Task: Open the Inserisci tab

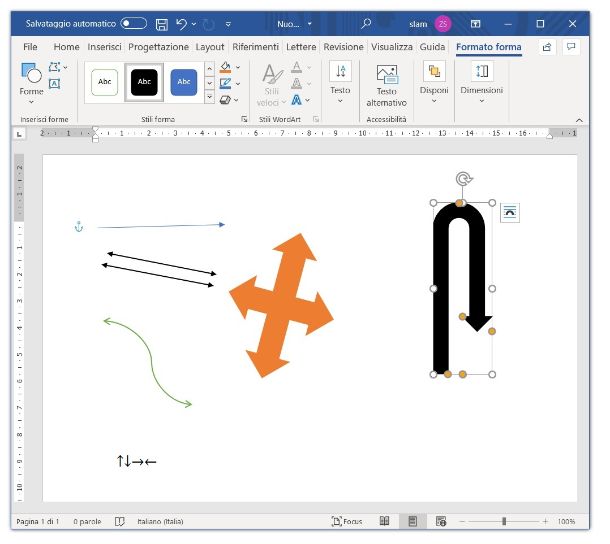Action: tap(104, 47)
